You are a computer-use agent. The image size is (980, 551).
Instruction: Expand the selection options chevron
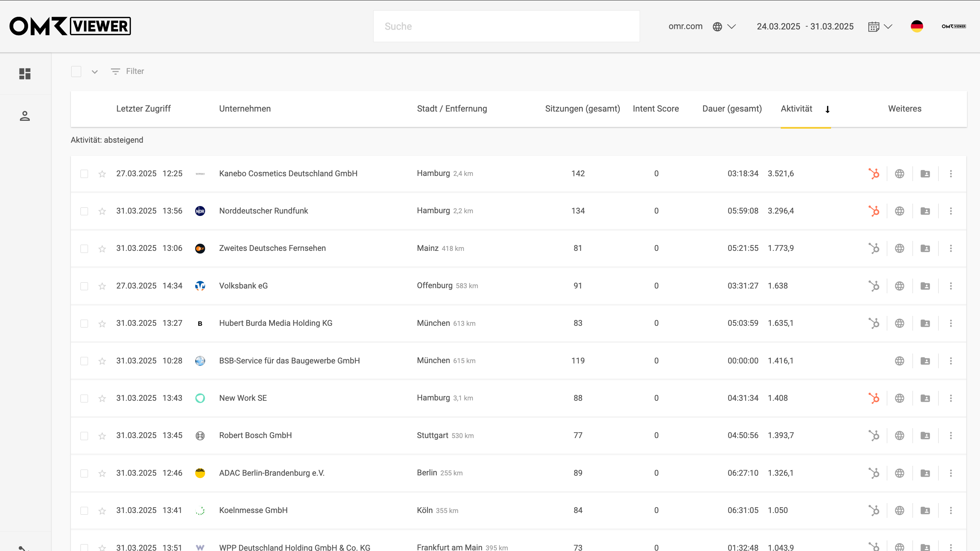pyautogui.click(x=95, y=72)
